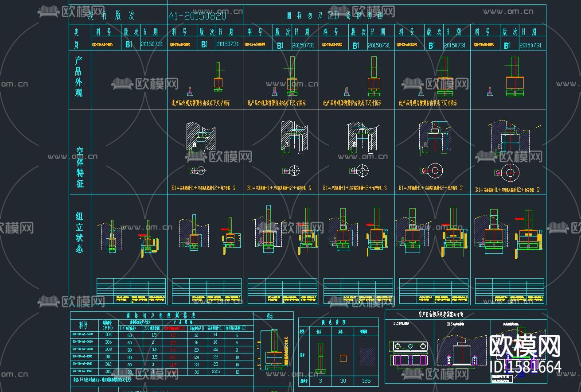Pick the hatched swatch for color 185
Viewport: 581px width, 392px height.
366,357
